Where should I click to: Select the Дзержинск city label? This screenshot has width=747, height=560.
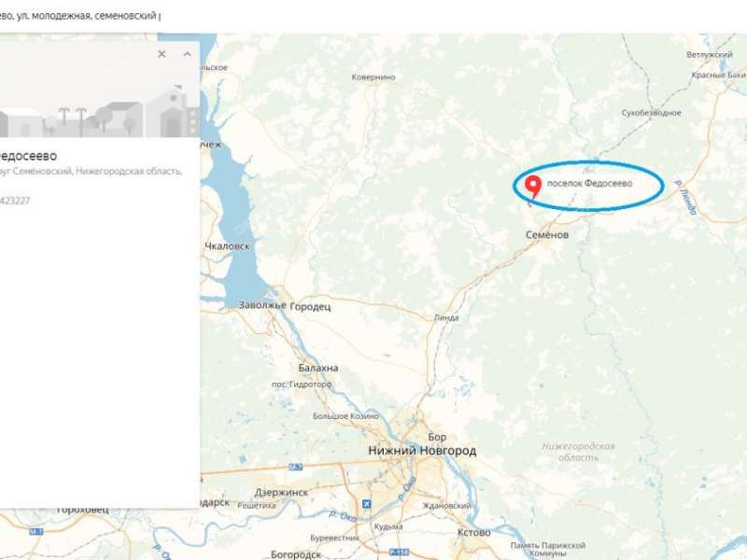281,493
